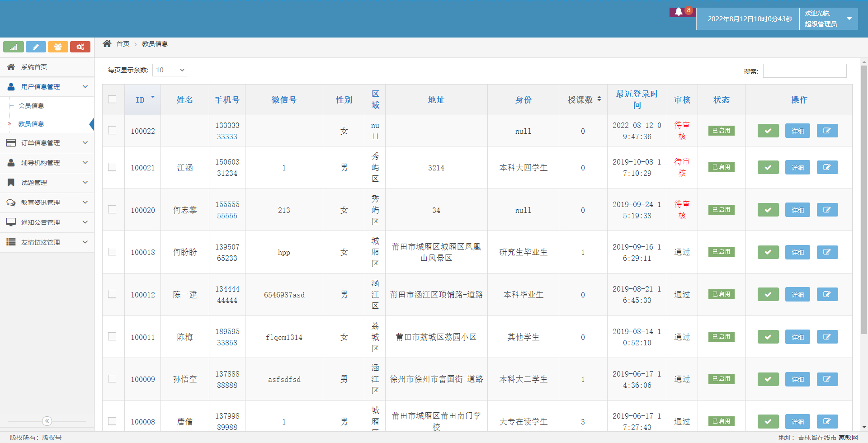The height and width of the screenshot is (443, 868).
Task: Approve row 100022 with the green checkmark
Action: [x=768, y=131]
